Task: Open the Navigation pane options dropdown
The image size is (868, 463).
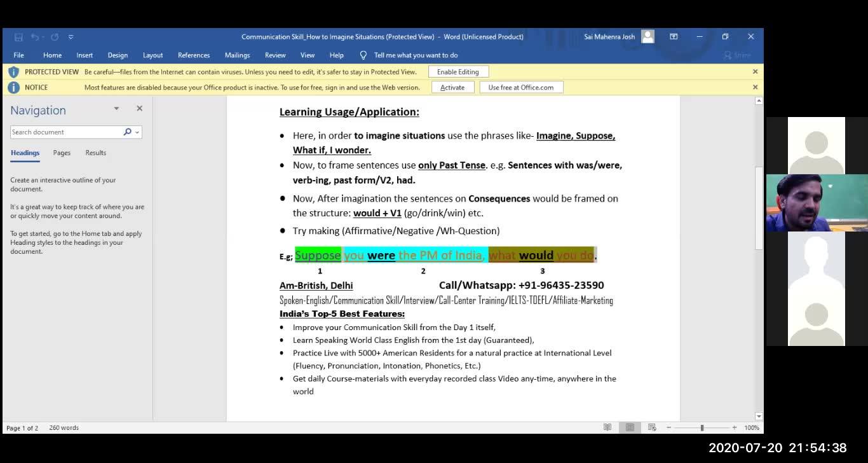Action: point(116,109)
